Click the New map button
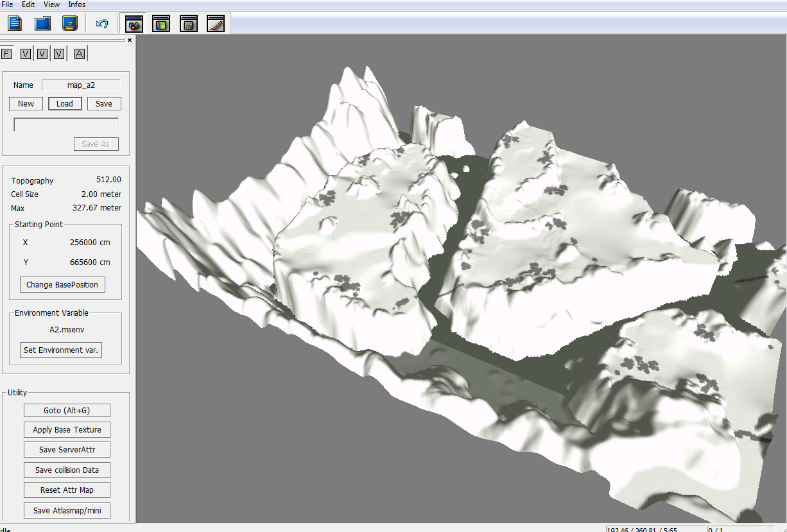The image size is (787, 532). click(x=26, y=104)
